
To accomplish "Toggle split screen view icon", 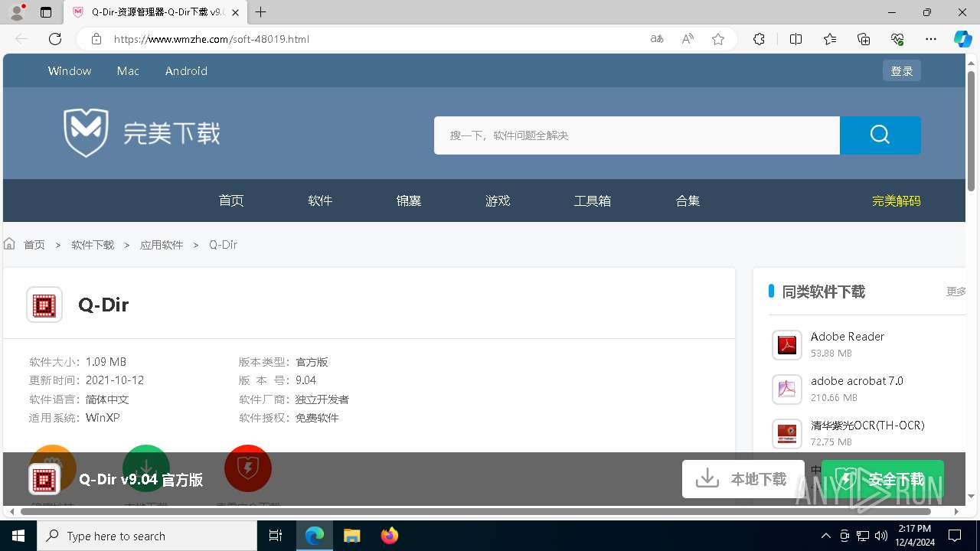I will (x=795, y=39).
